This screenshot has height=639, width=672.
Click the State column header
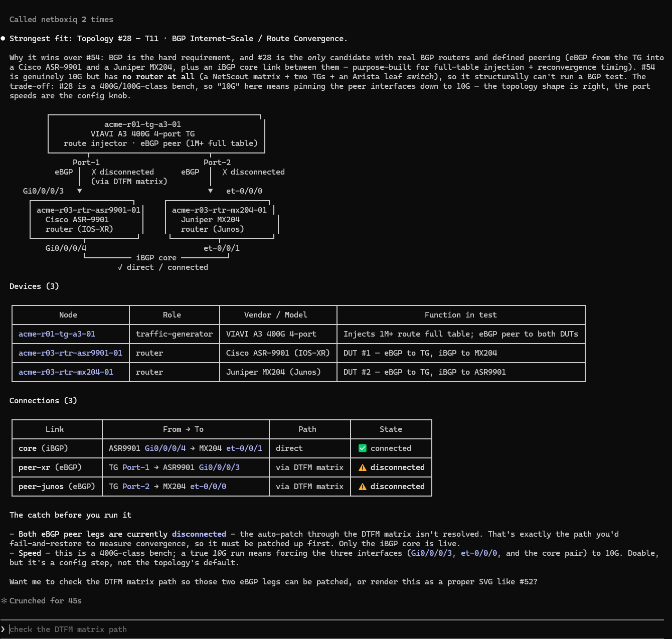point(391,429)
